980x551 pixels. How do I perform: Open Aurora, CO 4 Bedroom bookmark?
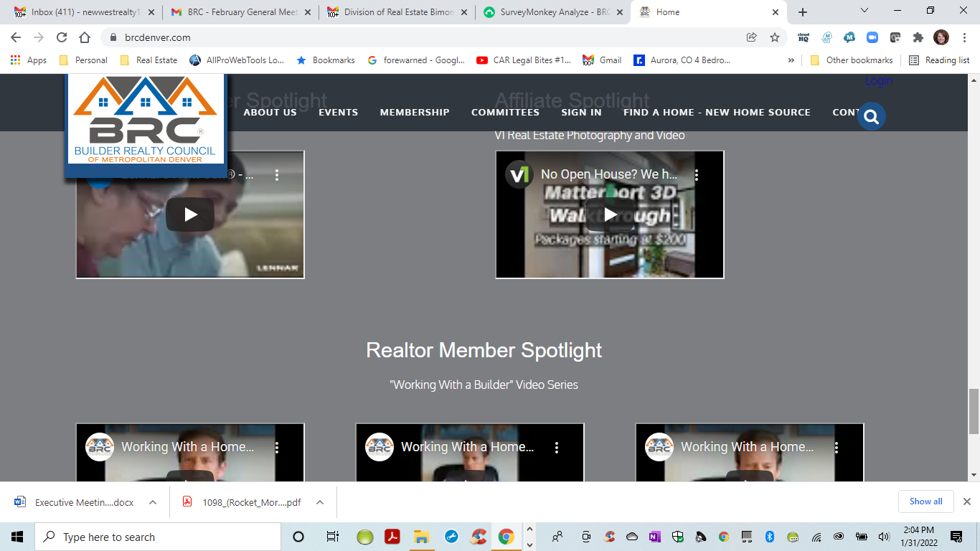682,60
